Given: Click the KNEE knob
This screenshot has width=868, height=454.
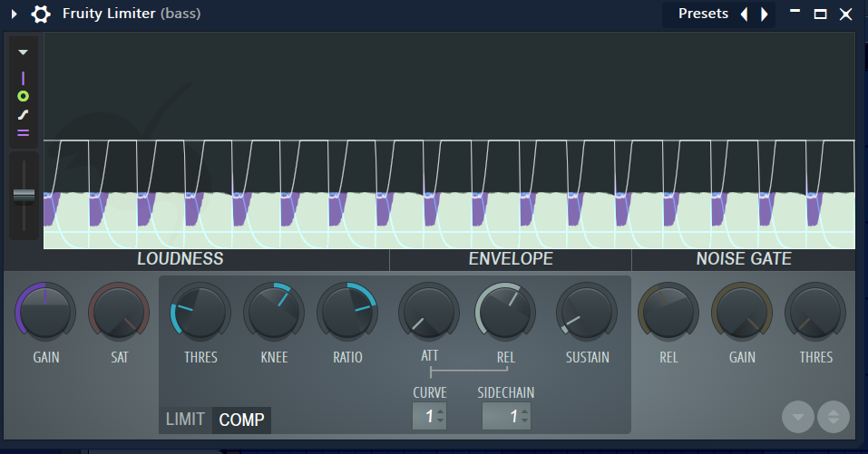Looking at the screenshot, I should pyautogui.click(x=274, y=312).
